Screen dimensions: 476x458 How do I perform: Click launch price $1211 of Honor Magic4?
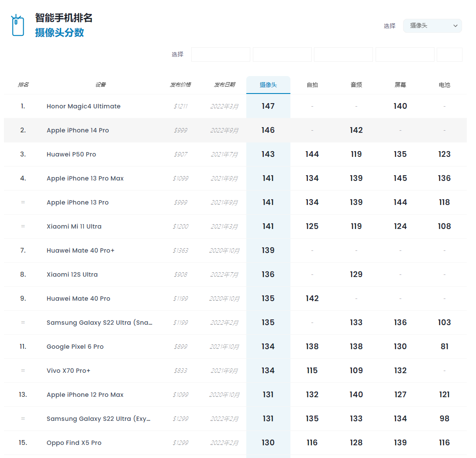click(x=181, y=106)
